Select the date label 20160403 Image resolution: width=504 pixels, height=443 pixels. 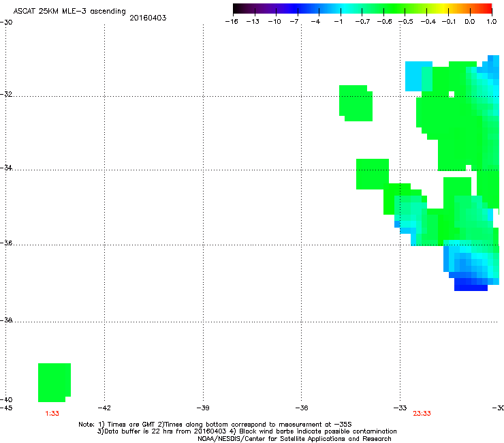148,18
